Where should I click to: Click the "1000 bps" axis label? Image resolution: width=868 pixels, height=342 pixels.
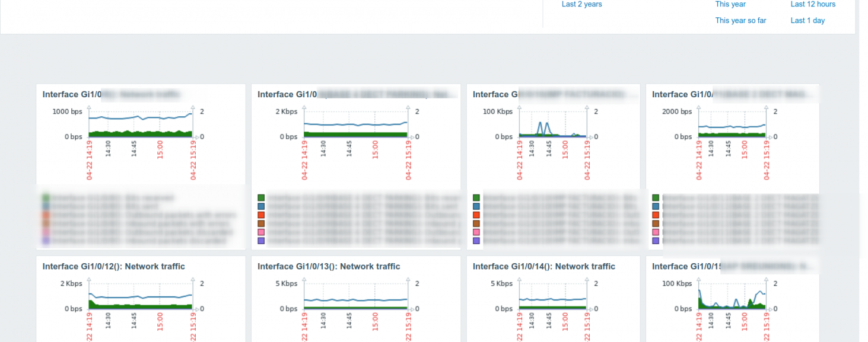click(x=67, y=111)
